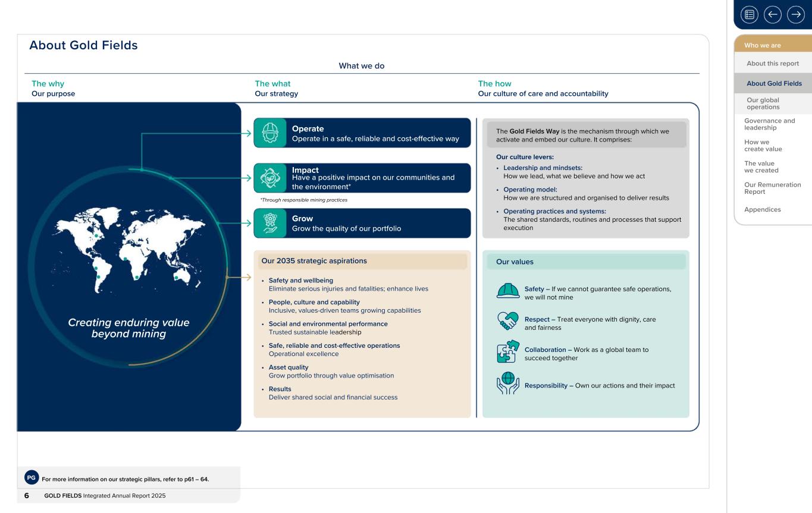Click the Safety helmet icon
This screenshot has height=513, width=812.
coord(507,291)
